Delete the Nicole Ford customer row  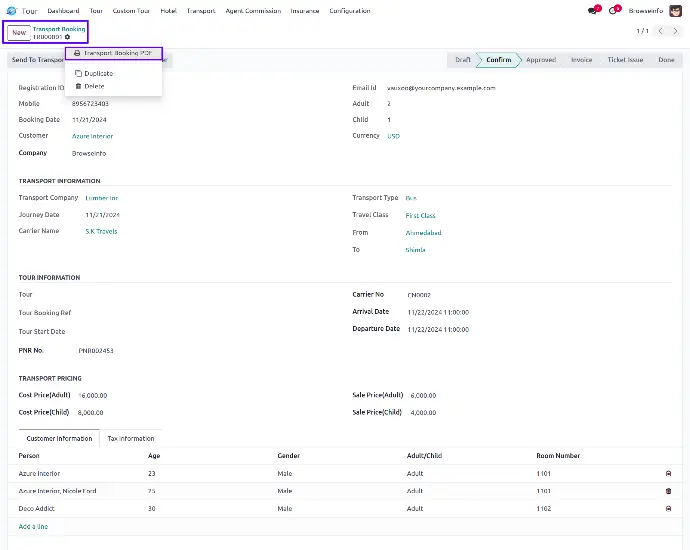coord(668,491)
